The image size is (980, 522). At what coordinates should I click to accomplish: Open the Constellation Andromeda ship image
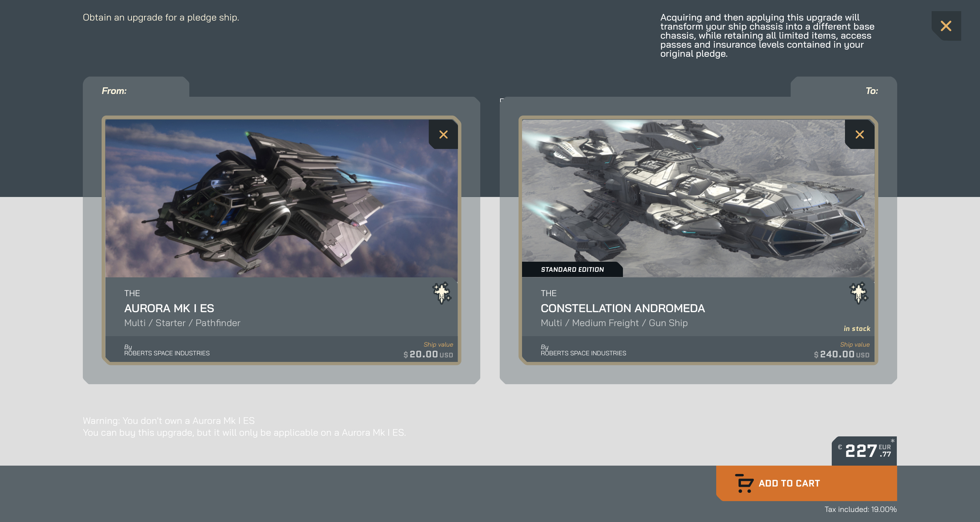(698, 198)
